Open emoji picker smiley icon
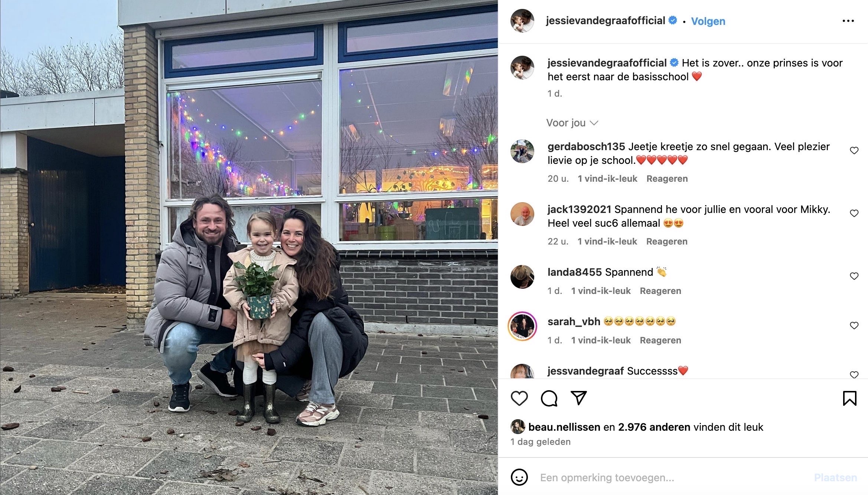Viewport: 868px width, 495px height. [x=519, y=477]
